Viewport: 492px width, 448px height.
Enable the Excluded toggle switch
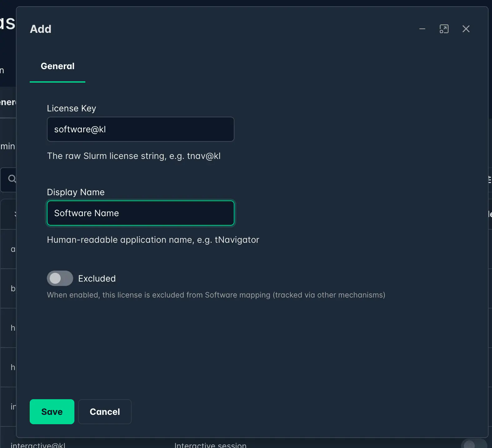(60, 278)
